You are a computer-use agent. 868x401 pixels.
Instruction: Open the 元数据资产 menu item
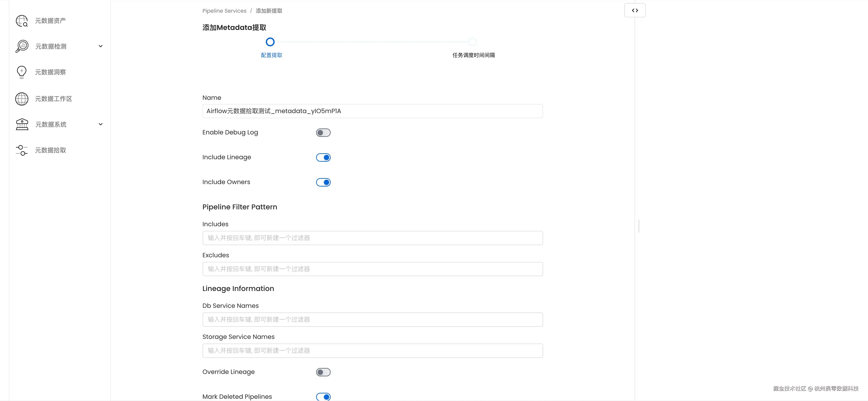coord(51,21)
